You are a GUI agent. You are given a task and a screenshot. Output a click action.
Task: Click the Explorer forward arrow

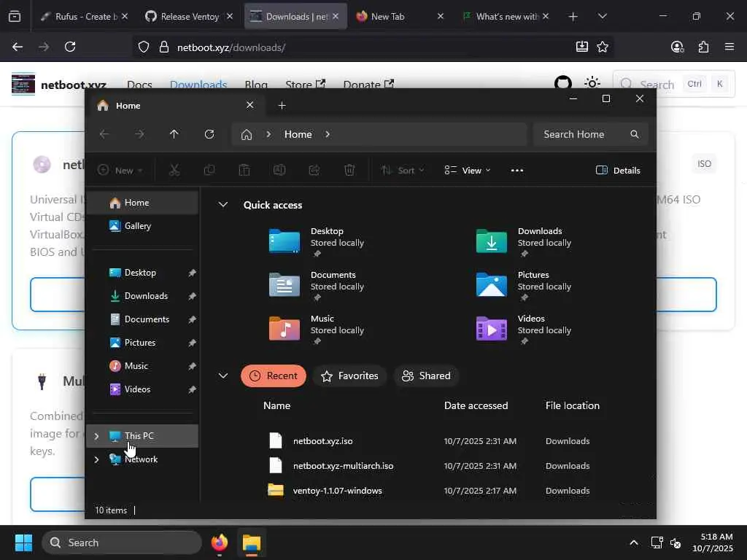click(x=139, y=134)
